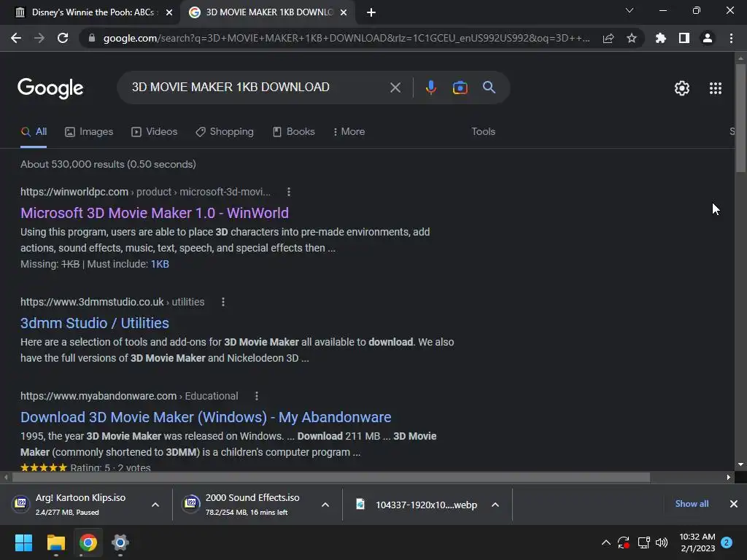Image resolution: width=747 pixels, height=560 pixels.
Task: Open the Extensions puzzle icon
Action: [x=661, y=38]
